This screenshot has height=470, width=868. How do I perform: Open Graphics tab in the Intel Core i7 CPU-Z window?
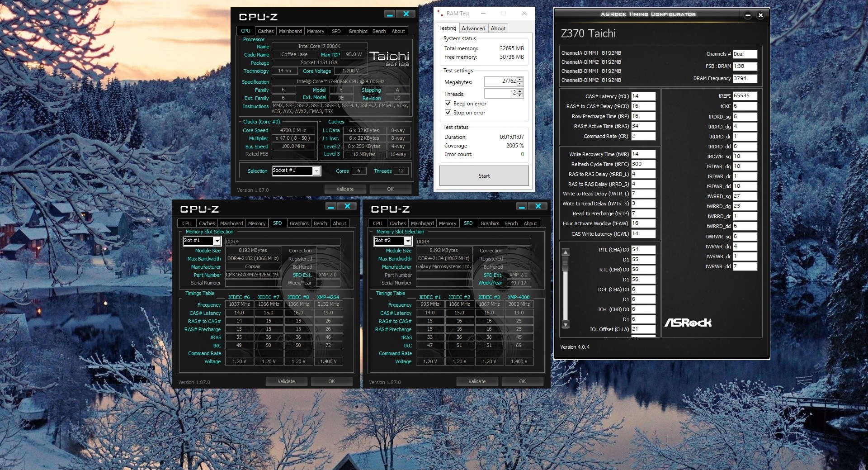click(x=358, y=31)
